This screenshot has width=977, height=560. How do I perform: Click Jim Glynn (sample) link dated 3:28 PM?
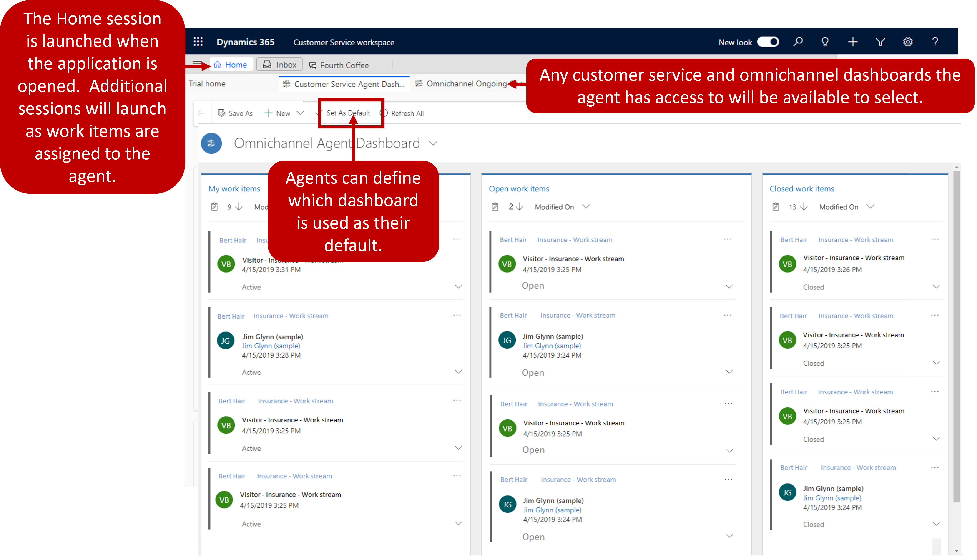(x=271, y=346)
